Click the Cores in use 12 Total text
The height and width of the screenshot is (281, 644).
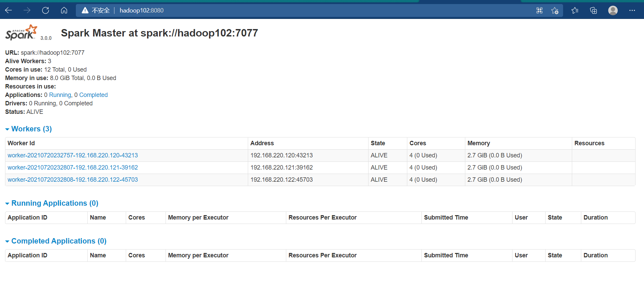(x=46, y=70)
